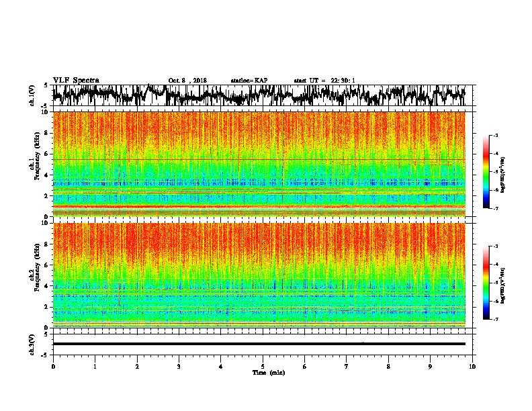Click the red 1 kHz band in ch.1 spectrogram
This screenshot has width=532, height=411.
[259, 206]
